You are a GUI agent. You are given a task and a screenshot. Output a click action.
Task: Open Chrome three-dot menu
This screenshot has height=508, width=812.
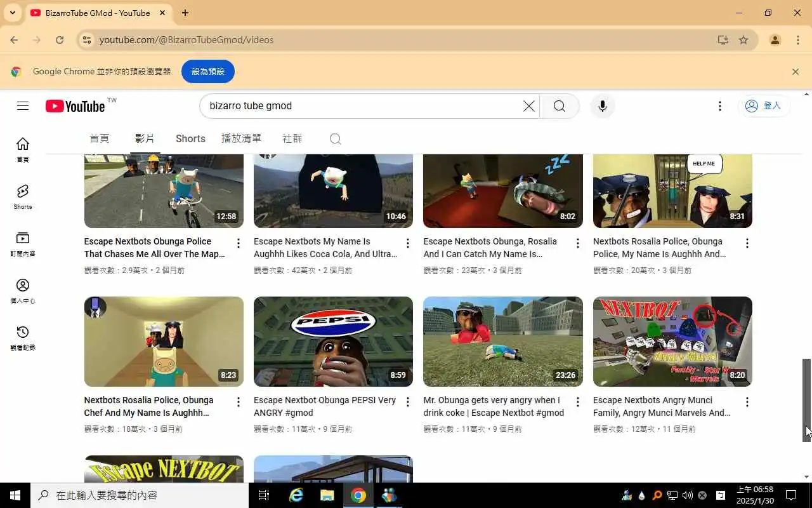(x=797, y=40)
